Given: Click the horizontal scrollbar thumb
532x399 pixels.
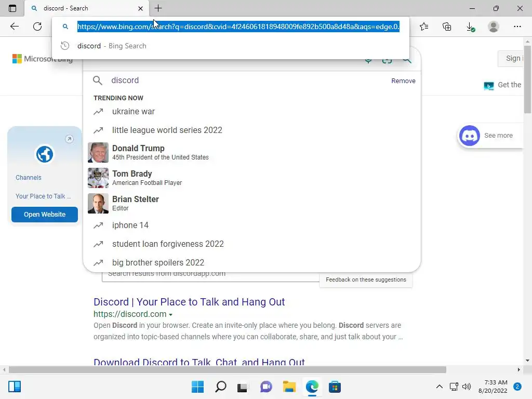Looking at the screenshot, I should coord(228,369).
